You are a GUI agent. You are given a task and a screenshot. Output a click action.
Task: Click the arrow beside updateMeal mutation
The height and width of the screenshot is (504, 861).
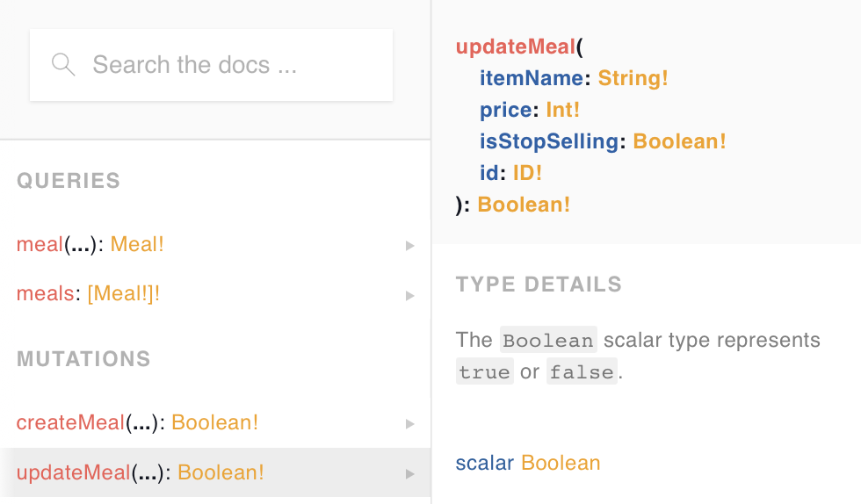click(x=409, y=473)
